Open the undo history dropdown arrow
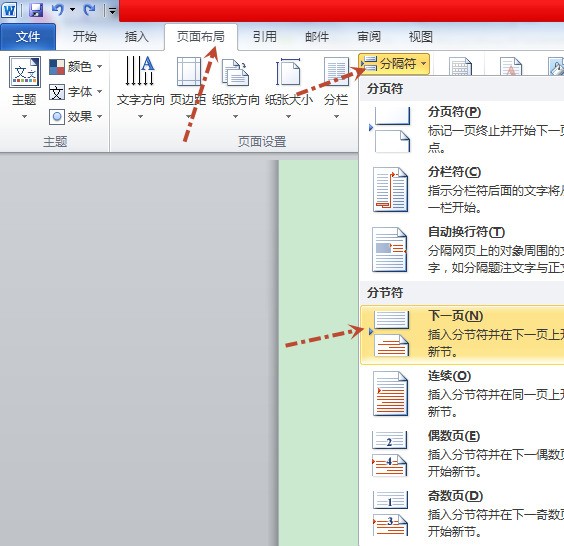Image resolution: width=564 pixels, height=546 pixels. pos(72,10)
